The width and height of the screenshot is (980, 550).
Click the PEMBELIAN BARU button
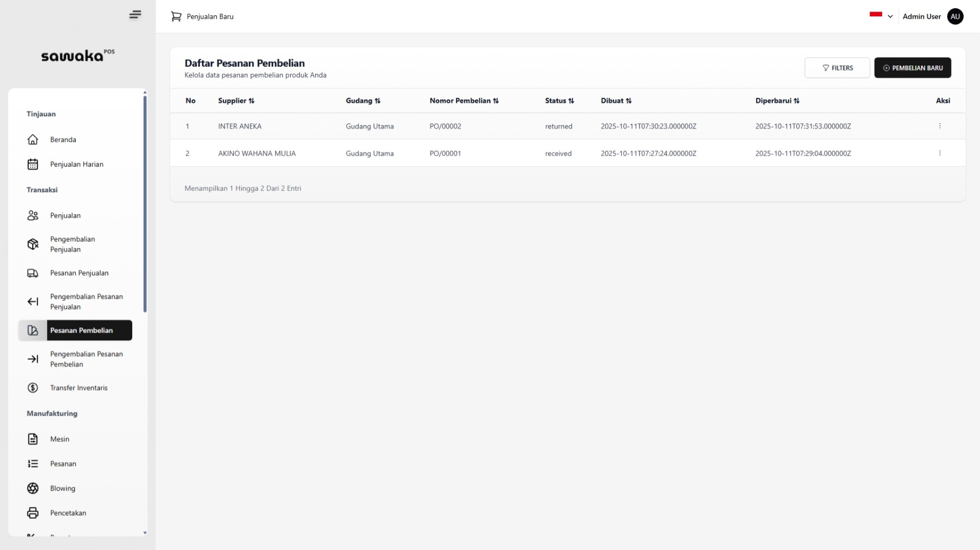[x=912, y=68]
